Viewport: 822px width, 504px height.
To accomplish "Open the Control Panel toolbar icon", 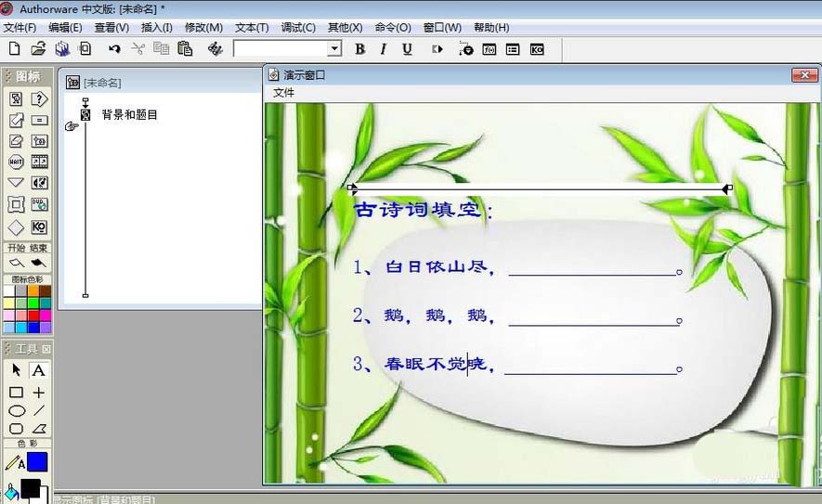I will (x=465, y=48).
